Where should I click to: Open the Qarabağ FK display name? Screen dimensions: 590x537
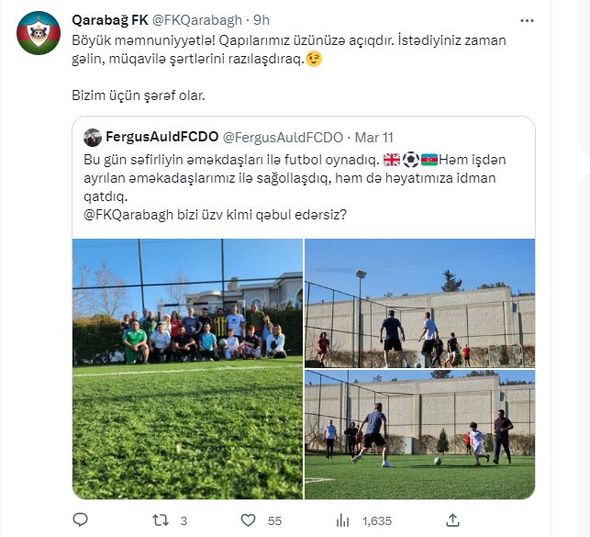[110, 20]
